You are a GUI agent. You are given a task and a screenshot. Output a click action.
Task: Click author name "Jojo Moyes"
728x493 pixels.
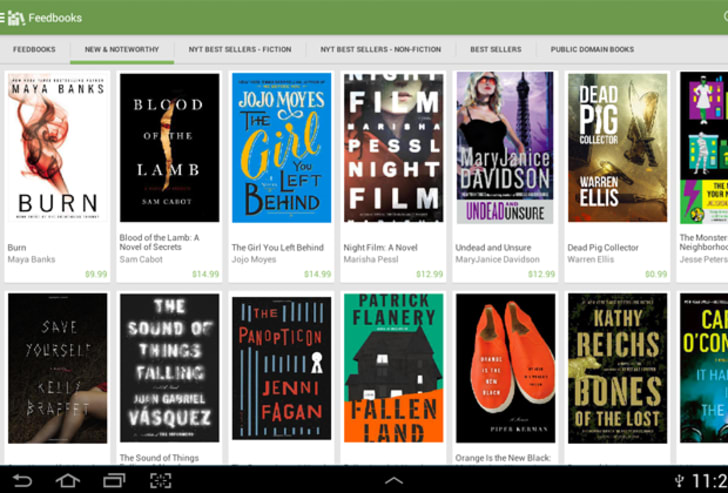tap(254, 259)
